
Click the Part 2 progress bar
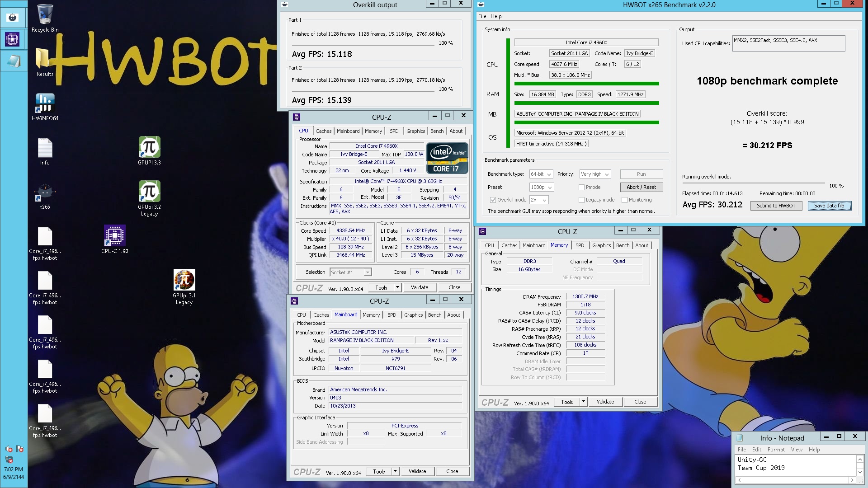coord(363,91)
